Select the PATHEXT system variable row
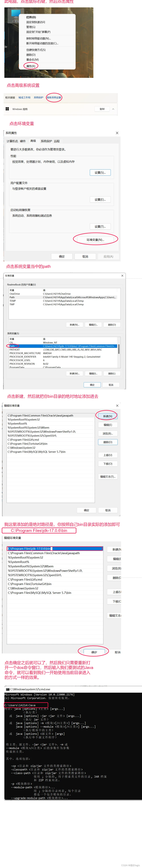Viewport: 142px width, 868px height. pos(63,349)
